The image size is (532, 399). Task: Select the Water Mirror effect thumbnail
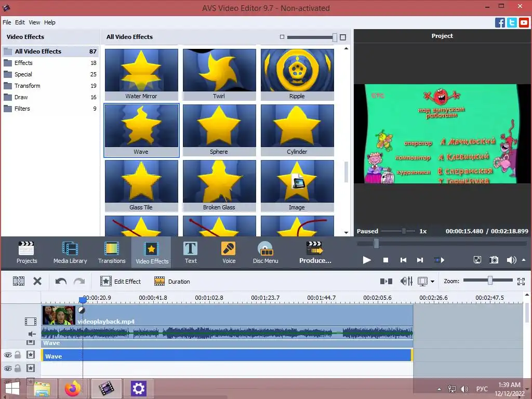pyautogui.click(x=141, y=74)
